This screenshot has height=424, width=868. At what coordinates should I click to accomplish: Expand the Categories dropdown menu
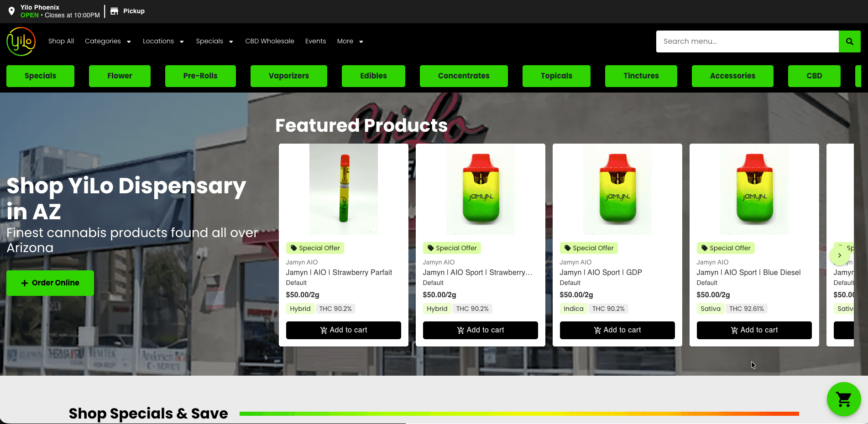(108, 41)
